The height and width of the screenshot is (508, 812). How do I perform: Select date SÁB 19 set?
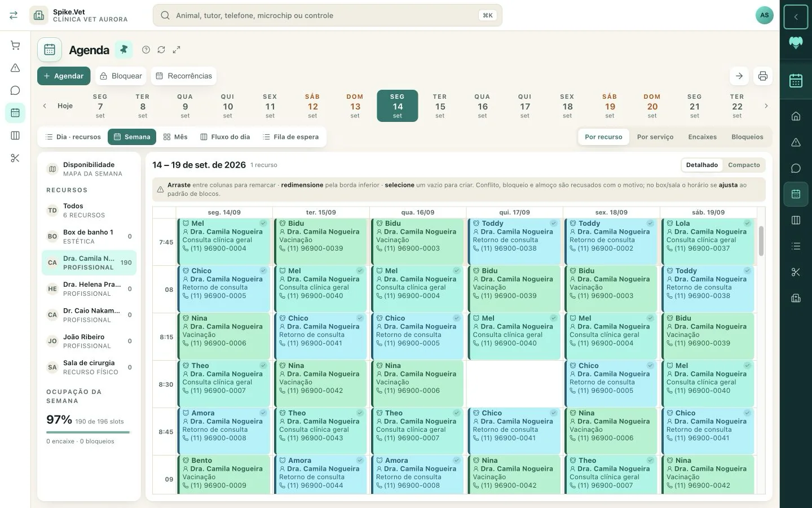(x=610, y=106)
